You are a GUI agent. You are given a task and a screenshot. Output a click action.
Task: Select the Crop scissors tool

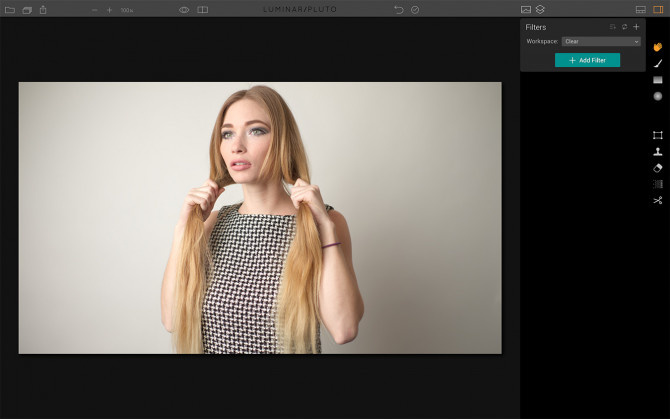click(x=658, y=200)
